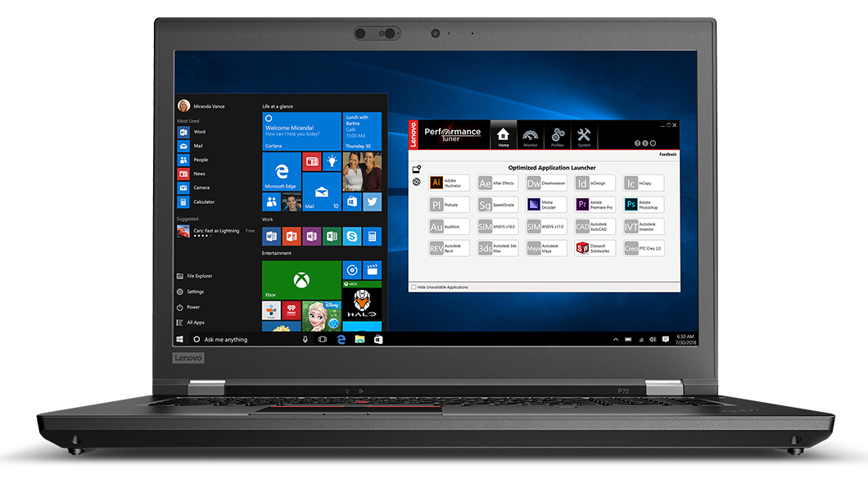Launch Adobe Illustrator in Performance Tuner
868x488 pixels.
point(450,183)
